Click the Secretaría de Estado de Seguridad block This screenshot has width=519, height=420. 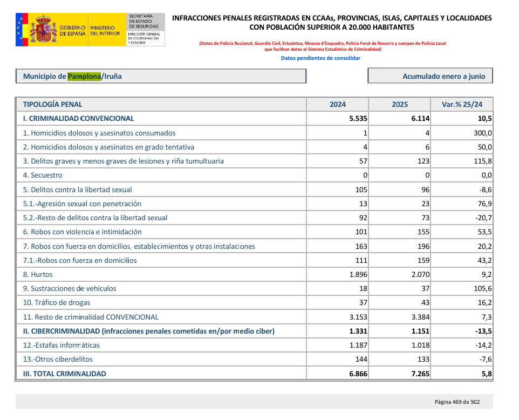click(x=144, y=22)
